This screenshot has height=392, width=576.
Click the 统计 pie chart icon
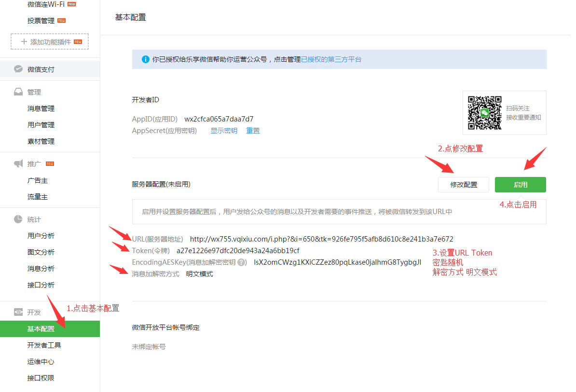18,219
